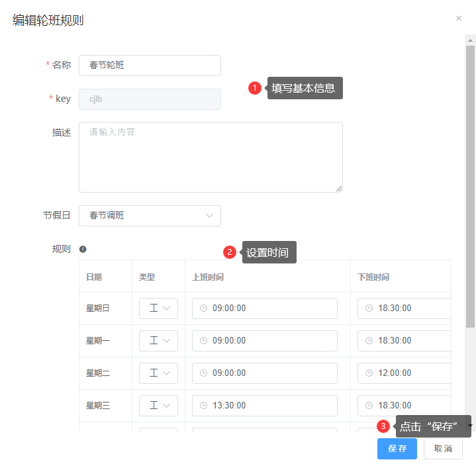Click the 编辑轮班规则 dialog title
The image size is (476, 468).
click(48, 21)
